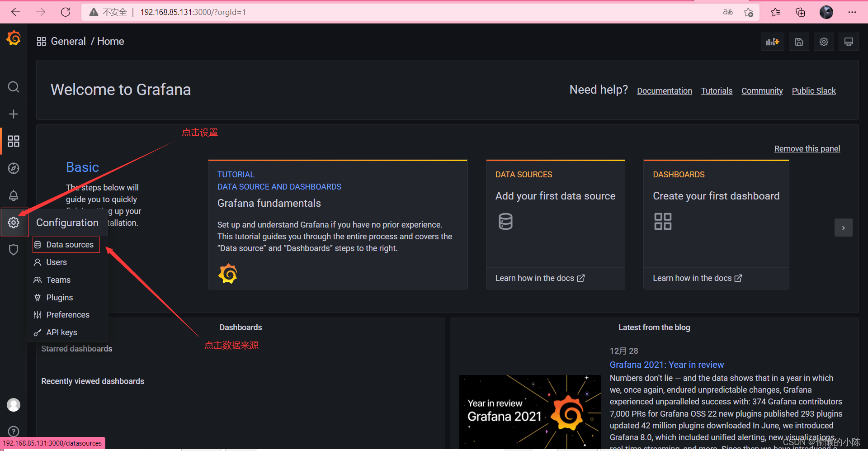Select Preferences in Configuration menu

[x=68, y=315]
